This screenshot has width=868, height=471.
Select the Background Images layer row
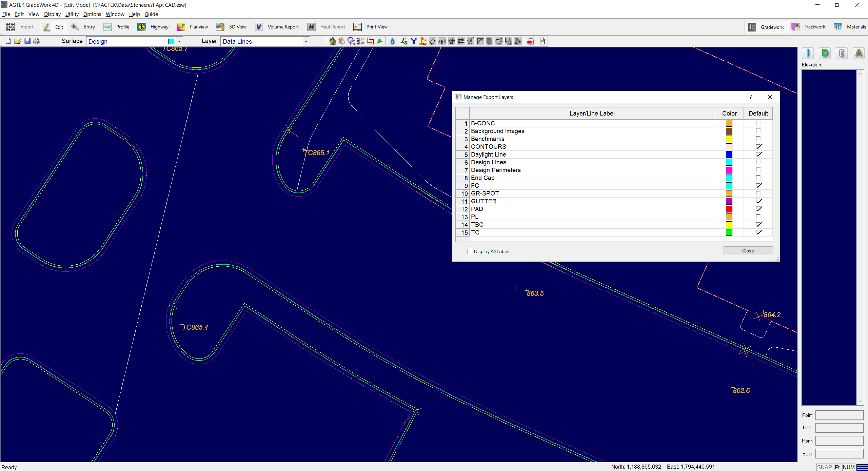(614, 131)
